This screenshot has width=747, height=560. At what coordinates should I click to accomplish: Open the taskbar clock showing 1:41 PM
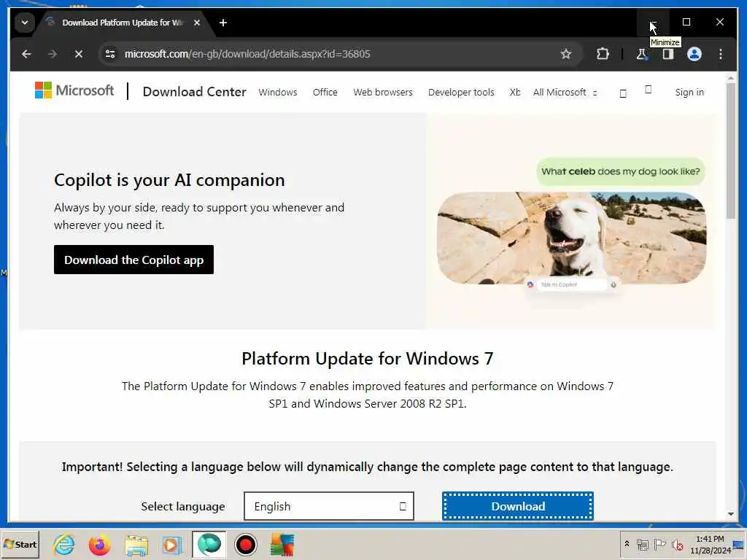(x=711, y=544)
